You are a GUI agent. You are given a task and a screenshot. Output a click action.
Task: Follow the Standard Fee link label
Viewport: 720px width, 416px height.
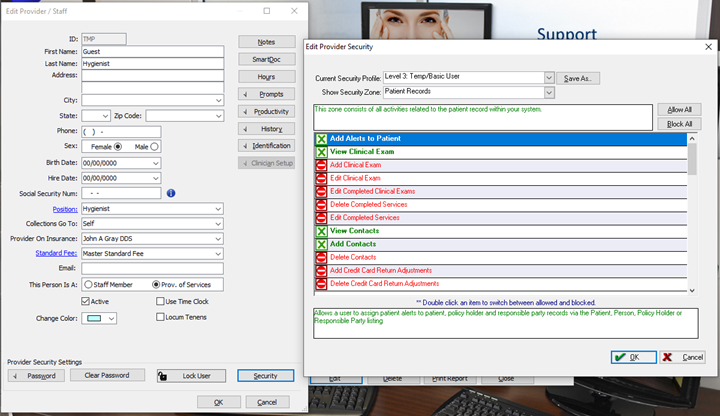coord(56,253)
